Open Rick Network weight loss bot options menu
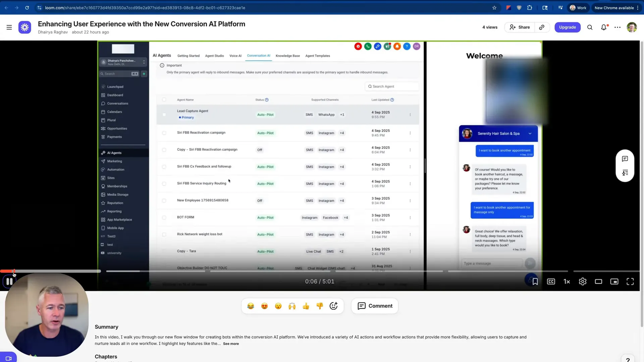Screen dimensions: 644x362 click(x=410, y=235)
